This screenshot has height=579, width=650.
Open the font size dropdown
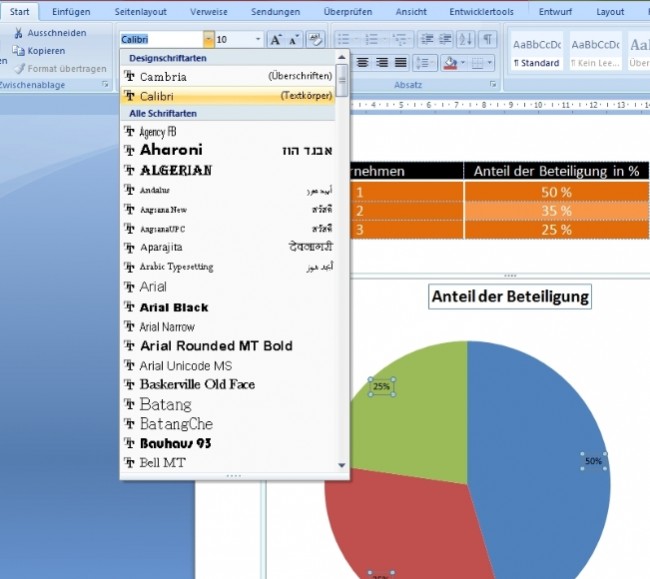tap(258, 40)
